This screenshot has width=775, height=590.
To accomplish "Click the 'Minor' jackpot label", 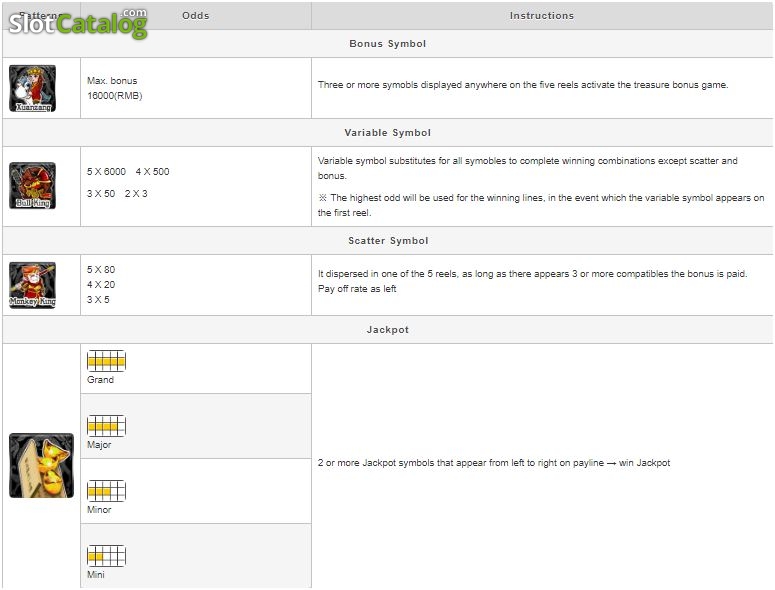I will point(99,509).
